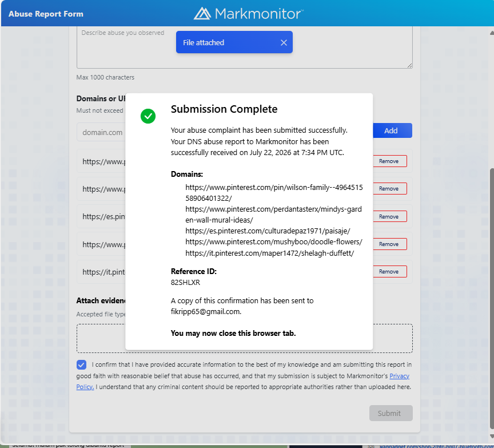The image size is (494, 448).
Task: Click the Max 1000 characters hint
Action: click(105, 77)
